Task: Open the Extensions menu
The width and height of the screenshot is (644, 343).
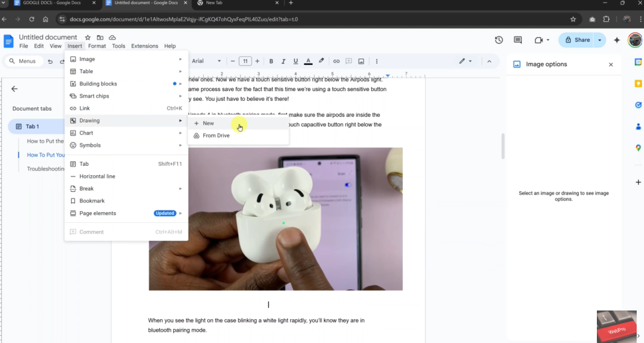Action: point(145,46)
